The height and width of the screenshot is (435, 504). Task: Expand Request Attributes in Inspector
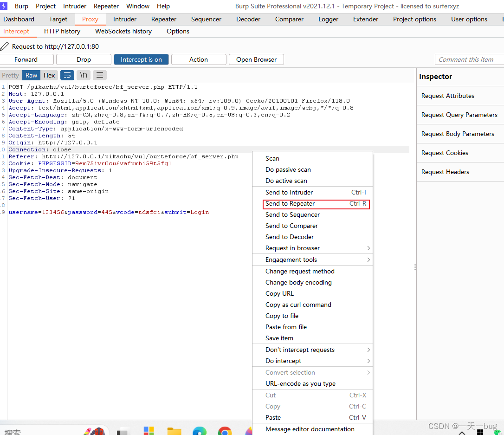click(460, 96)
